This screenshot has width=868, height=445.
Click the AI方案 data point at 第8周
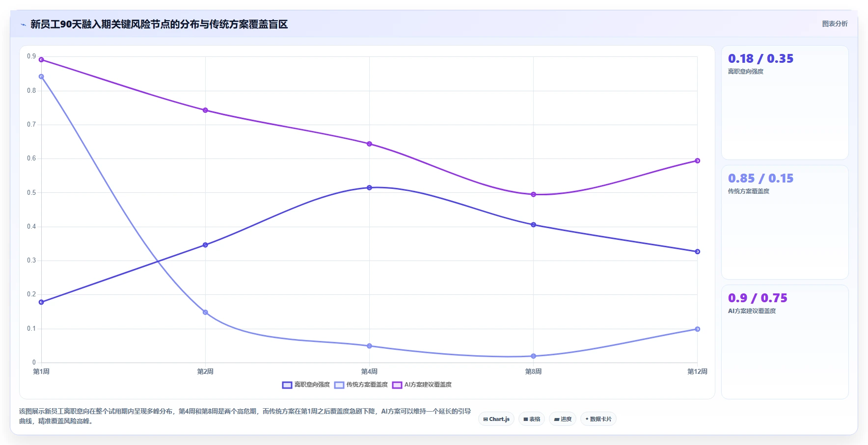tap(533, 194)
